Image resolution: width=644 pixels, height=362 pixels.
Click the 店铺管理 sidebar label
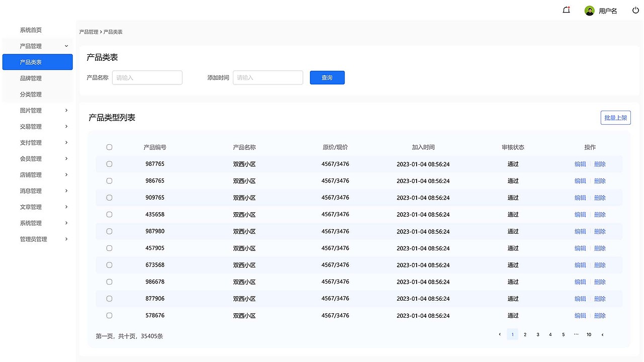pos(31,175)
